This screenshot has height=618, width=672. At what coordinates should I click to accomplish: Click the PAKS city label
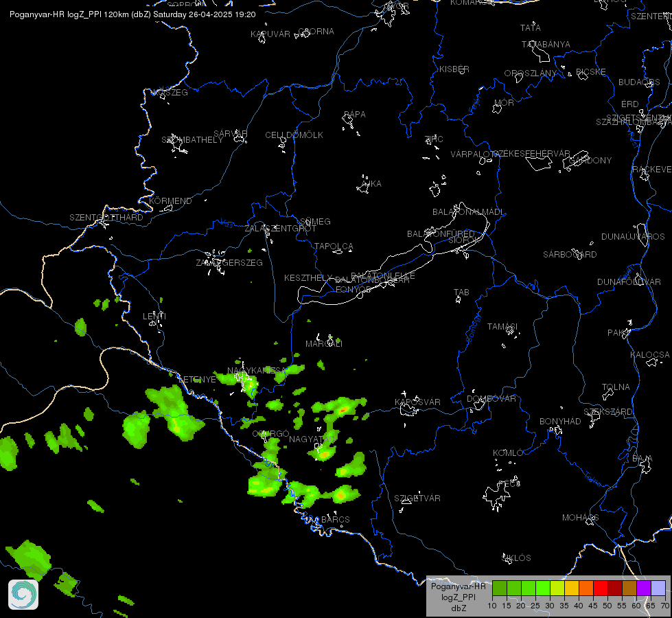pos(619,333)
